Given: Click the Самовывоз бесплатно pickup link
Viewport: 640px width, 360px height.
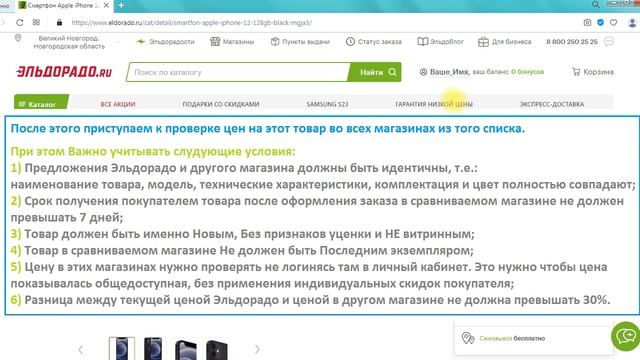Looking at the screenshot, I should tap(512, 338).
